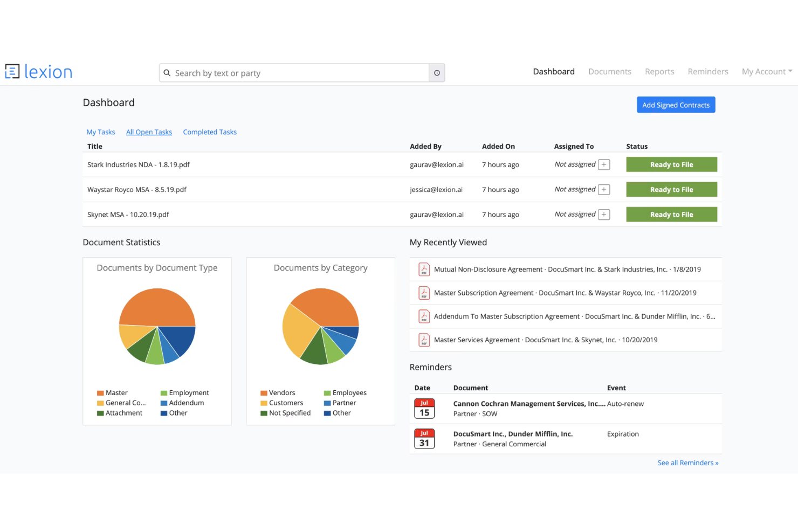
Task: Go to the Reports nav item
Action: (659, 72)
